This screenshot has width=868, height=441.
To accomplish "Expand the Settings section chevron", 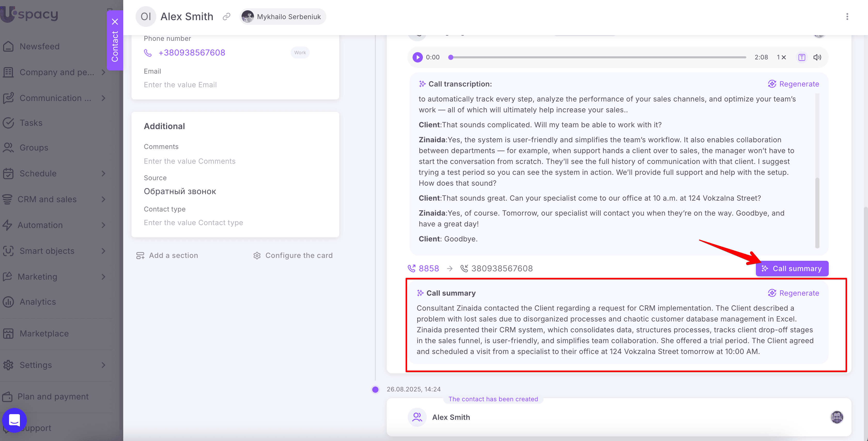I will (x=103, y=365).
